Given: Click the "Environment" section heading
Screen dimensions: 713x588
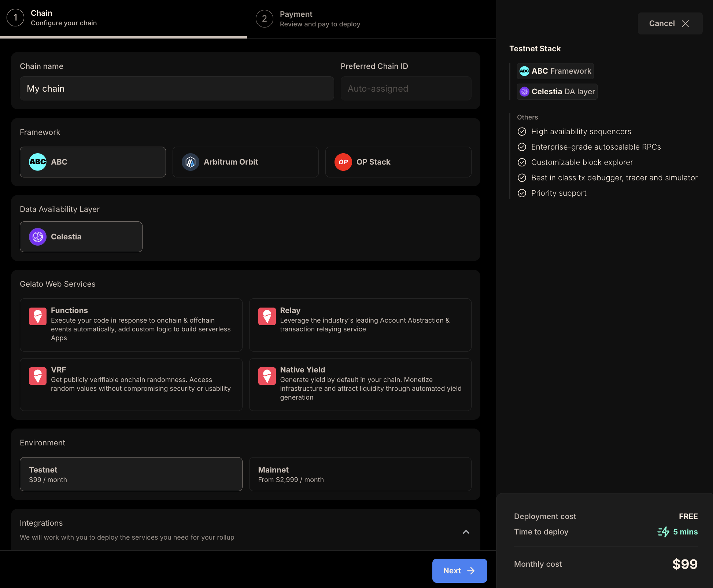Looking at the screenshot, I should point(43,443).
